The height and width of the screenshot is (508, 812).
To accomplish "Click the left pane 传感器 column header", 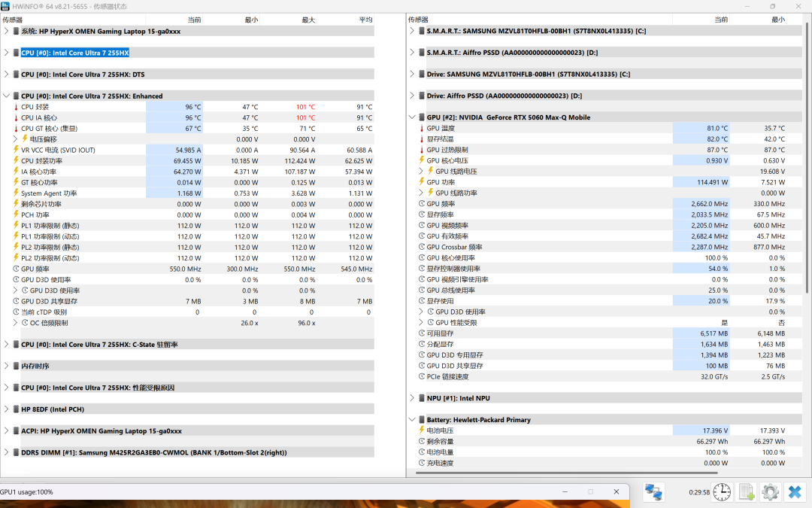I will pyautogui.click(x=72, y=20).
